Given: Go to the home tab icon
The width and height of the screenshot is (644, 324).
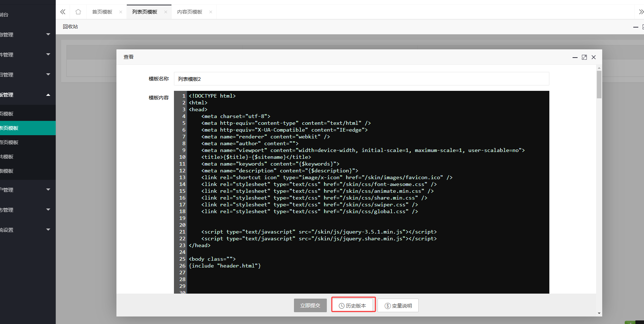Looking at the screenshot, I should pyautogui.click(x=78, y=12).
